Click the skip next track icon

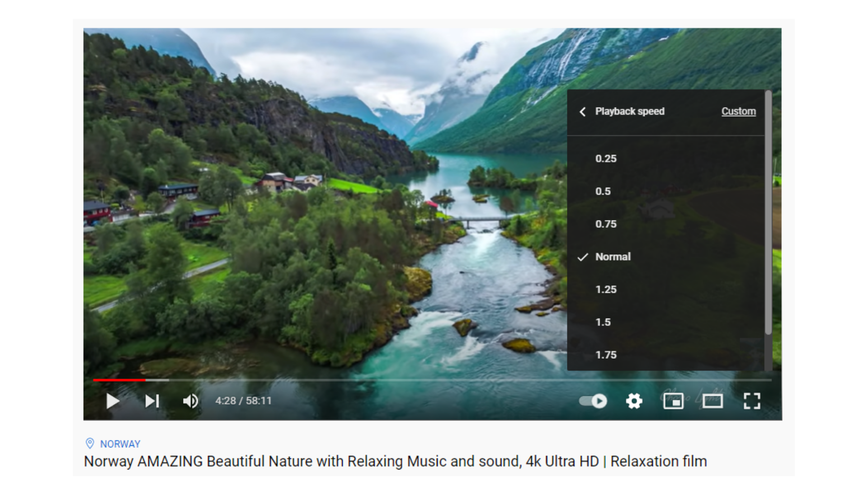click(150, 400)
